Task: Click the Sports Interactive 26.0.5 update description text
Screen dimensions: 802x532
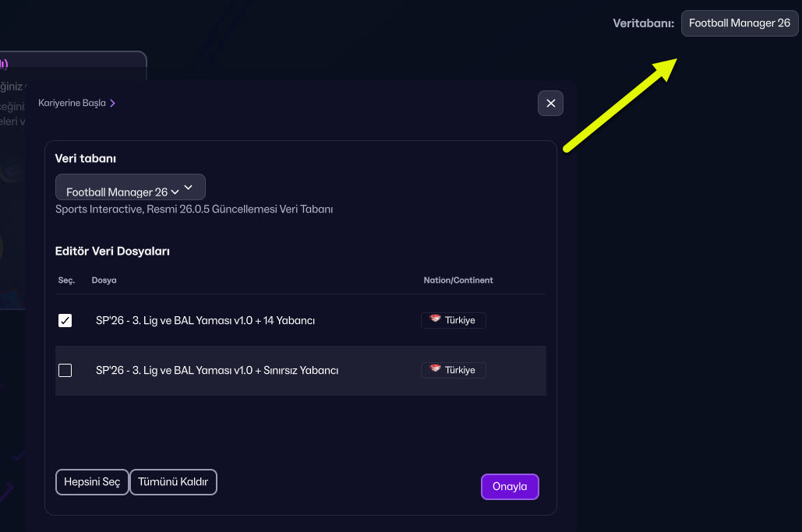Action: [194, 210]
